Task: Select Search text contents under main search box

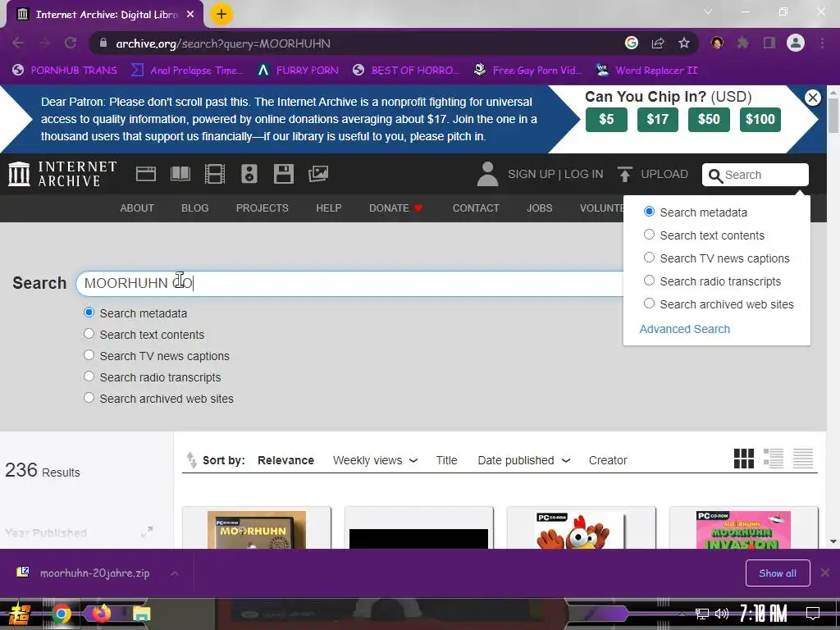Action: pyautogui.click(x=89, y=334)
